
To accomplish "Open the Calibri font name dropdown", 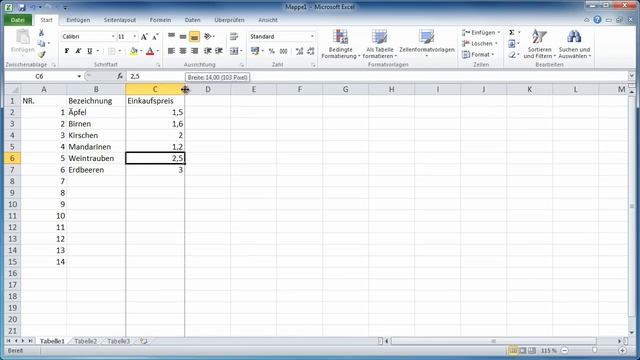I will [x=113, y=37].
